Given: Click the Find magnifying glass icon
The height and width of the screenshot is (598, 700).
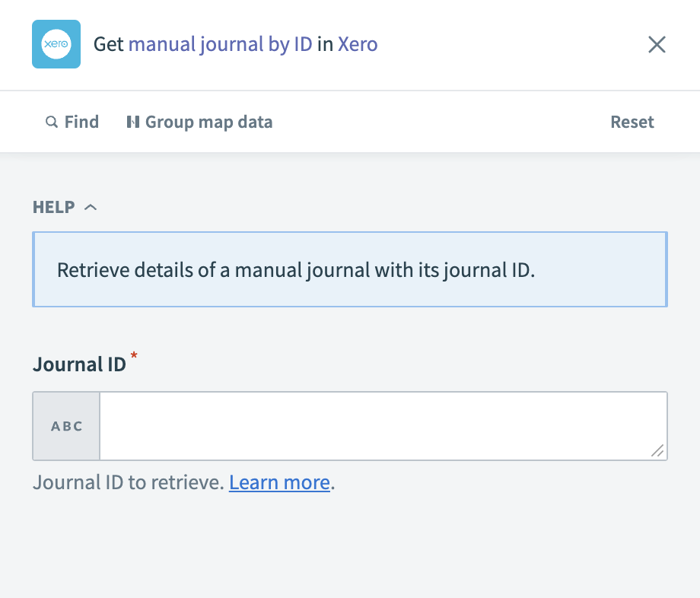Looking at the screenshot, I should click(x=52, y=122).
